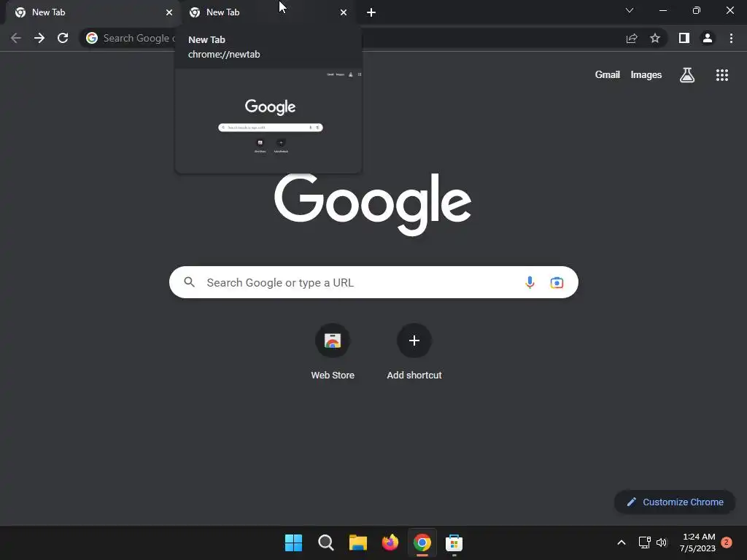Open the Google apps grid
This screenshot has height=560, width=747.
[722, 75]
